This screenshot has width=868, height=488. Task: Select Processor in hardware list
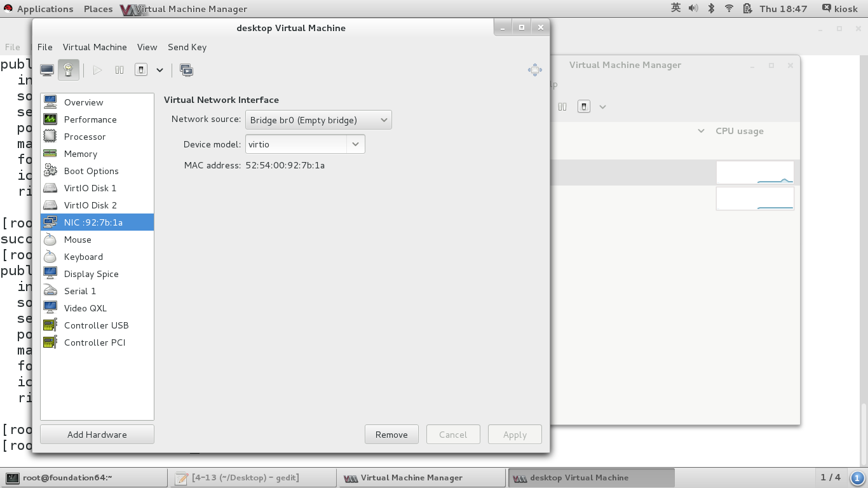[x=97, y=137]
